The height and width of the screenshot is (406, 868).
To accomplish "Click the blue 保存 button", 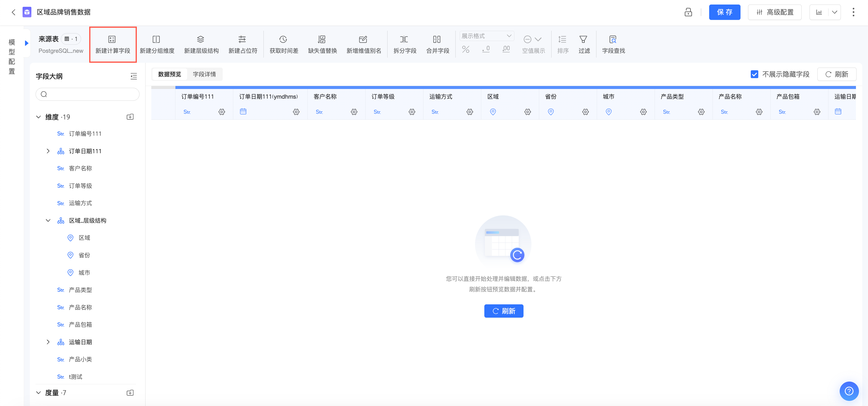I will tap(725, 12).
